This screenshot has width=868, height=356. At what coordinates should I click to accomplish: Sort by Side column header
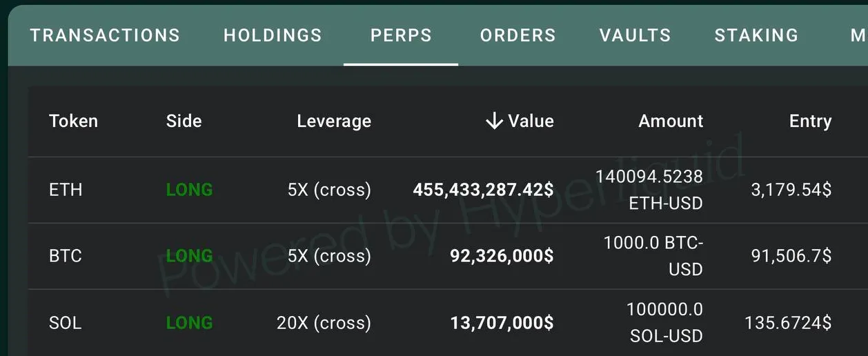184,121
